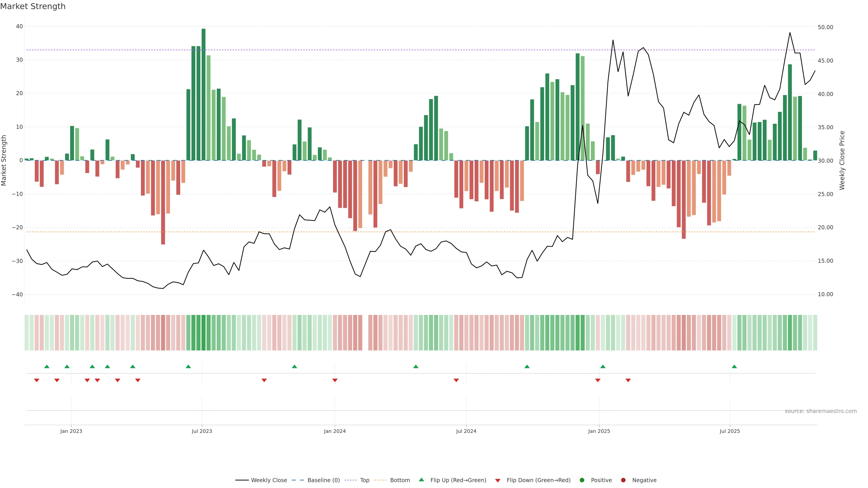This screenshot has height=488, width=868.
Task: Click the last red flip-down marker after Jan 2025
Action: [x=628, y=380]
